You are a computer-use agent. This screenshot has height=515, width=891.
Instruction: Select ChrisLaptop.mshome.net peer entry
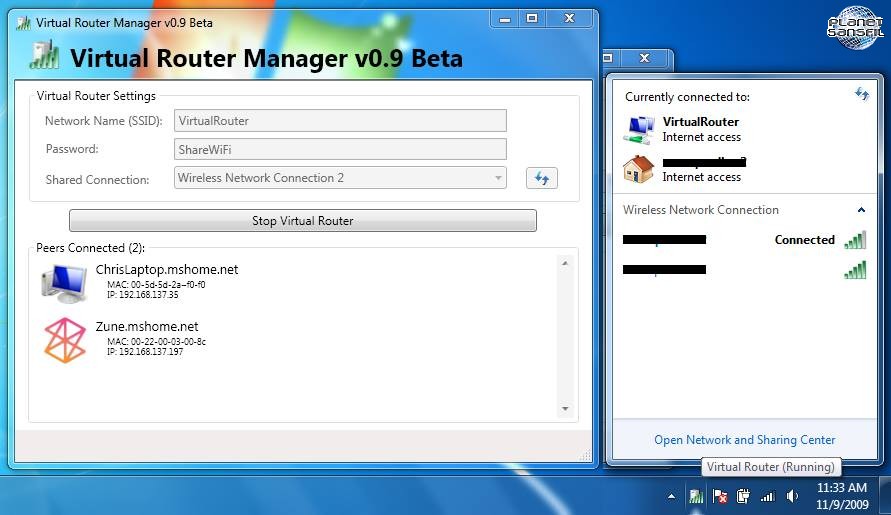[x=166, y=269]
